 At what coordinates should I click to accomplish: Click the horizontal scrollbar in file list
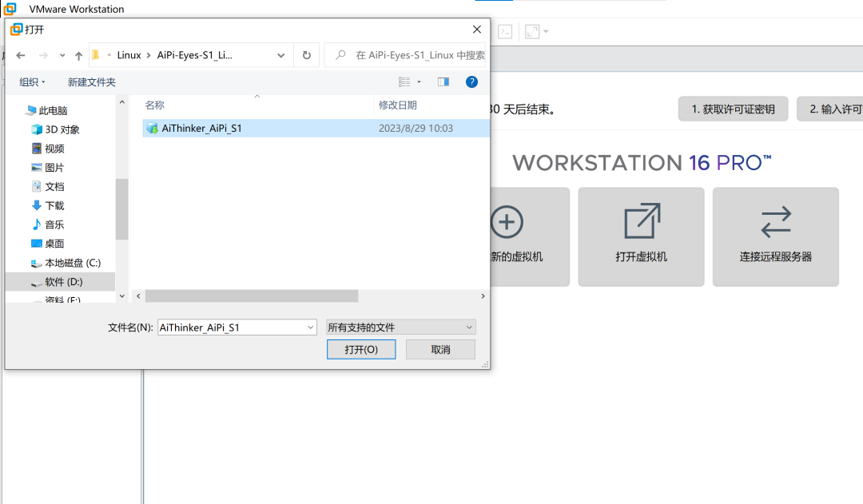click(251, 296)
